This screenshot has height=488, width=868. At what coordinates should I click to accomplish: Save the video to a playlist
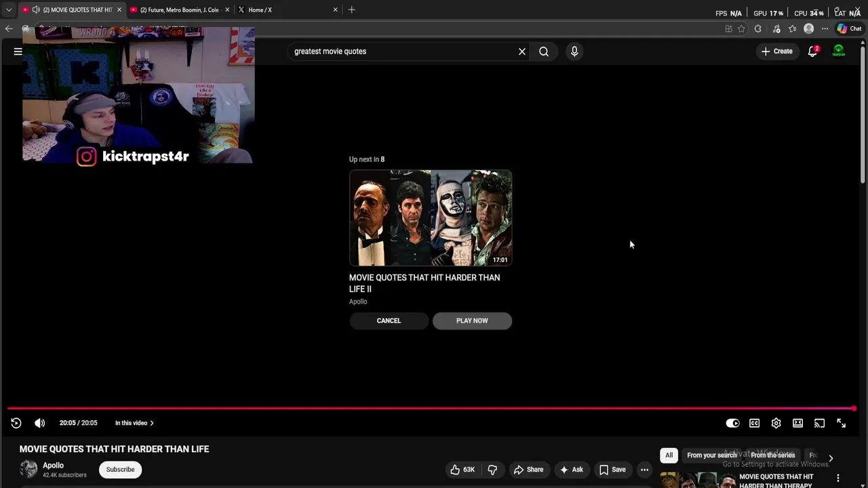point(612,470)
